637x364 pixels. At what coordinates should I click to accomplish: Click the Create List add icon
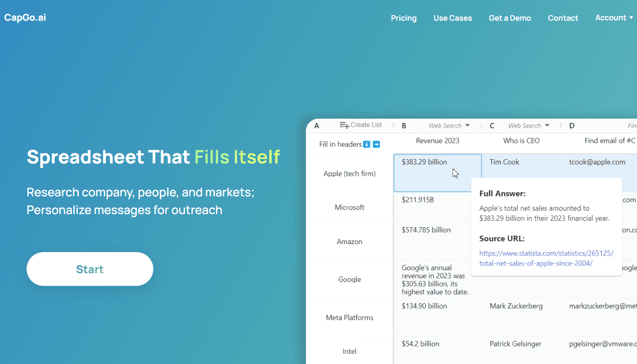point(344,125)
